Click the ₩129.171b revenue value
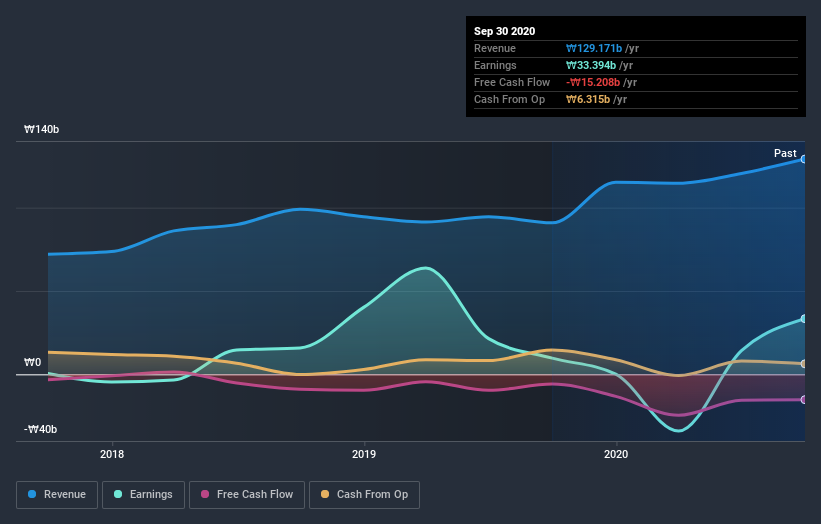 [594, 49]
